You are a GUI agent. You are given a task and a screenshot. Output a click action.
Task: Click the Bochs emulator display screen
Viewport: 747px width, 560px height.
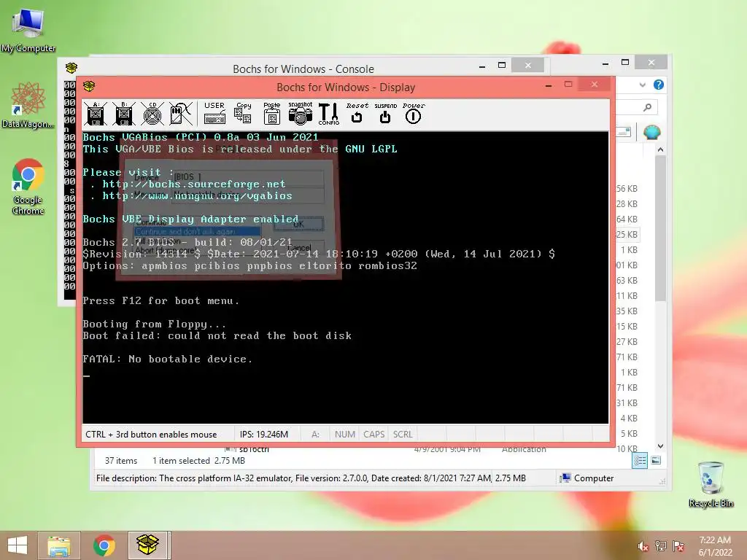point(345,278)
